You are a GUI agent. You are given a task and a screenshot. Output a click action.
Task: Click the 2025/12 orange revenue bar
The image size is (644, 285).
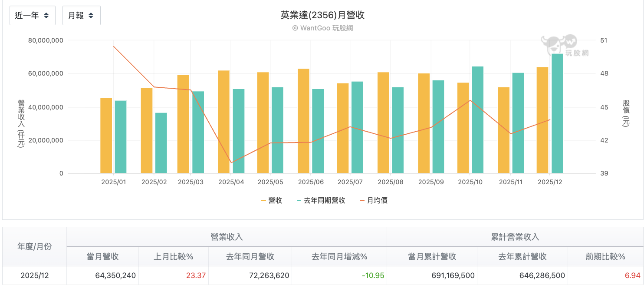click(x=542, y=120)
